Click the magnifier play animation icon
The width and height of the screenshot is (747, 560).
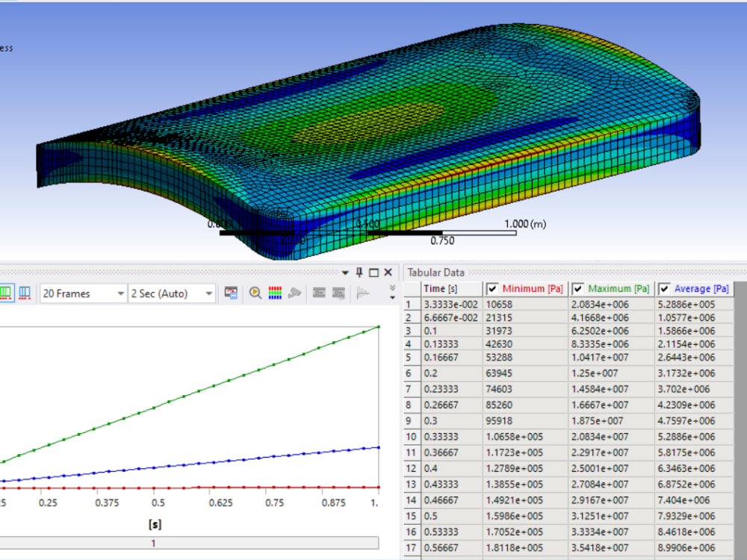tap(255, 293)
